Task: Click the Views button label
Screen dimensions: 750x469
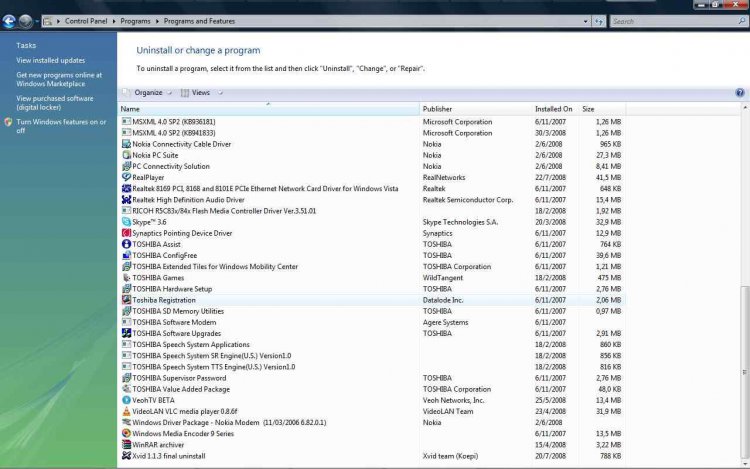Action: click(x=200, y=93)
